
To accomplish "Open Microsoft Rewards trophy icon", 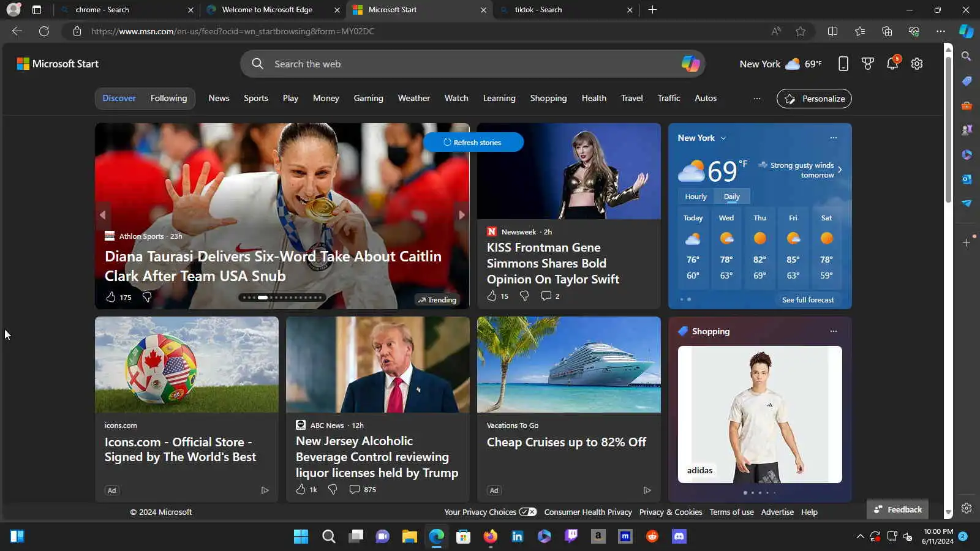I will (x=868, y=64).
